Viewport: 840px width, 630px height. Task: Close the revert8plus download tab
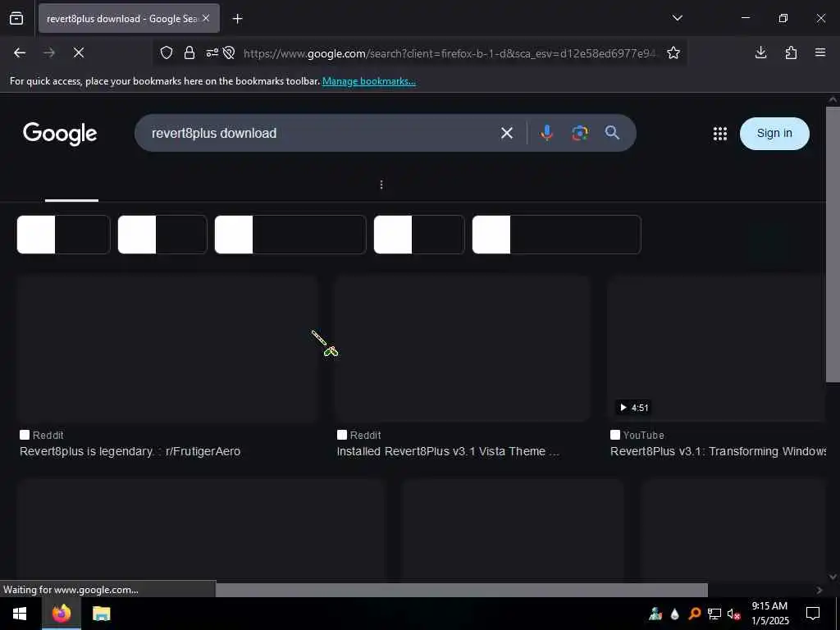206,18
